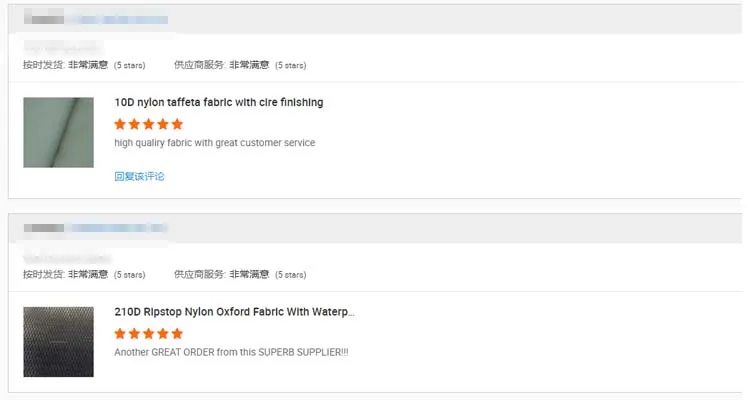The width and height of the screenshot is (750, 400).
Task: Open the 10D nylon taffeta fabric thumbnail
Action: tap(58, 132)
